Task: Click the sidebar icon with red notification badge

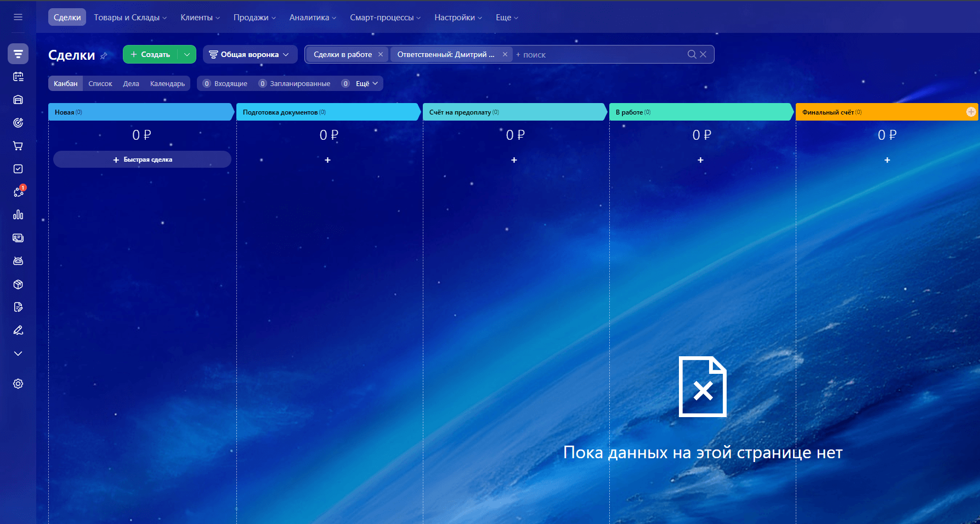Action: 19,191
